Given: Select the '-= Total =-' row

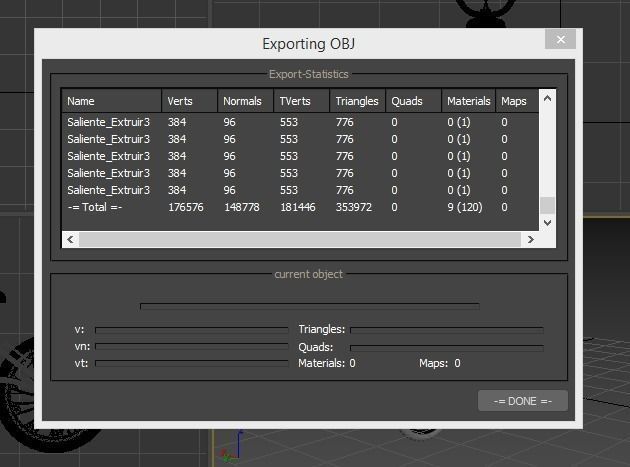Looking at the screenshot, I should click(300, 207).
